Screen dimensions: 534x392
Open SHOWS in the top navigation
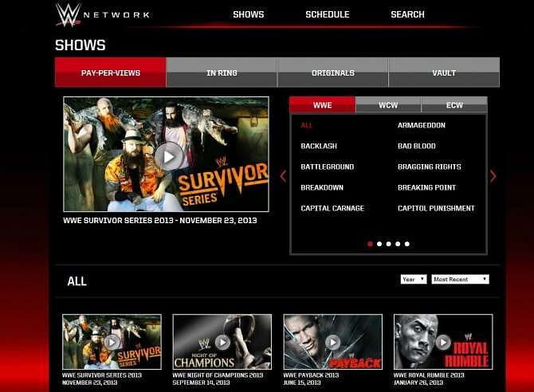click(248, 14)
